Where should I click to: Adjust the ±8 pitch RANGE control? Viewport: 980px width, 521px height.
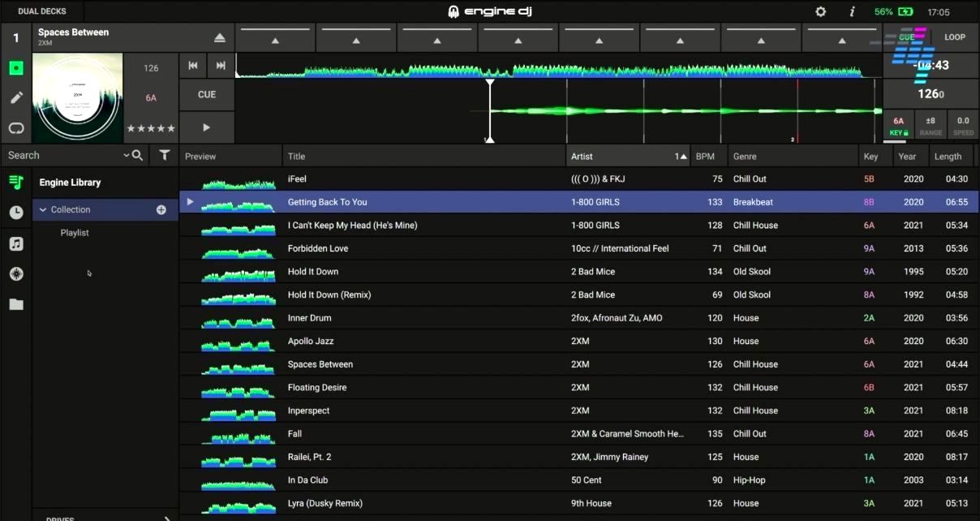(x=930, y=124)
